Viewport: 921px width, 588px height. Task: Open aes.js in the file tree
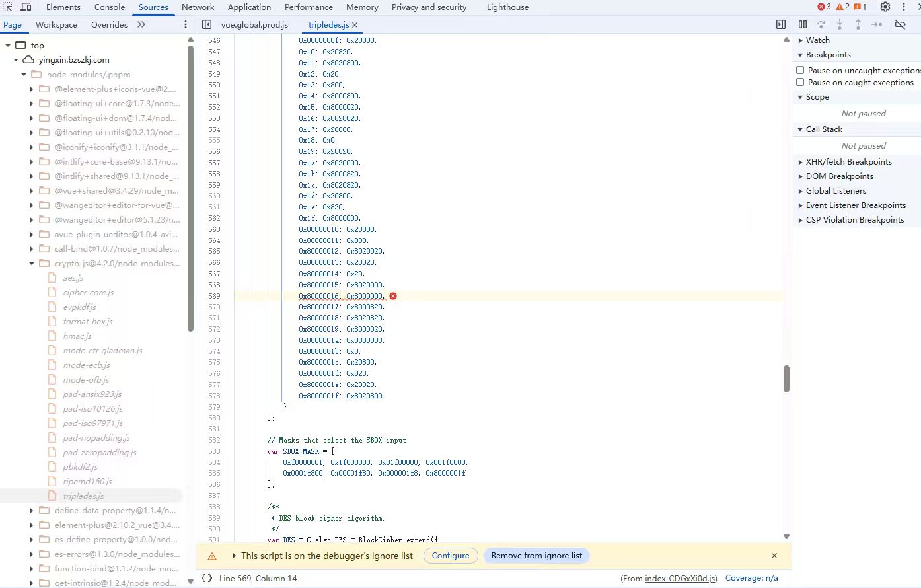tap(73, 278)
